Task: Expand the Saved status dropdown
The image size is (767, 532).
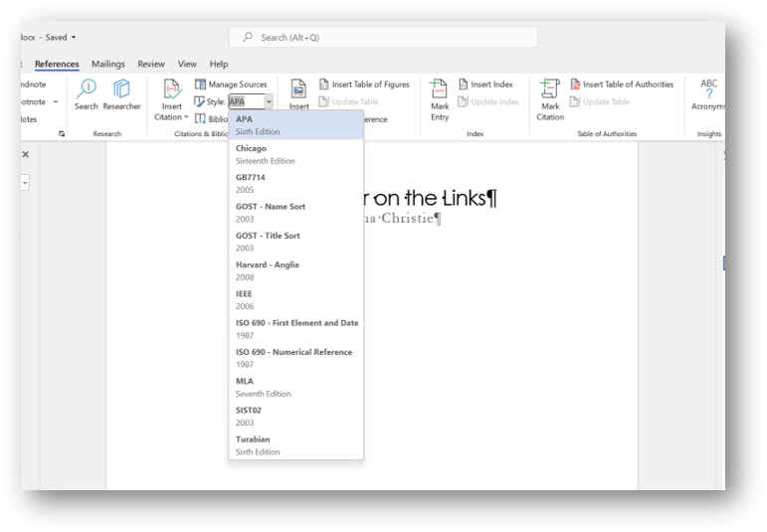Action: click(74, 37)
